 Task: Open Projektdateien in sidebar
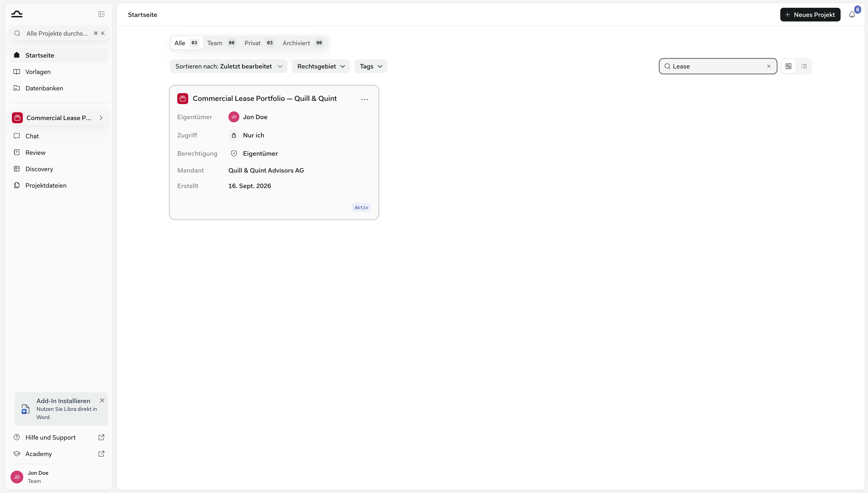[59, 185]
